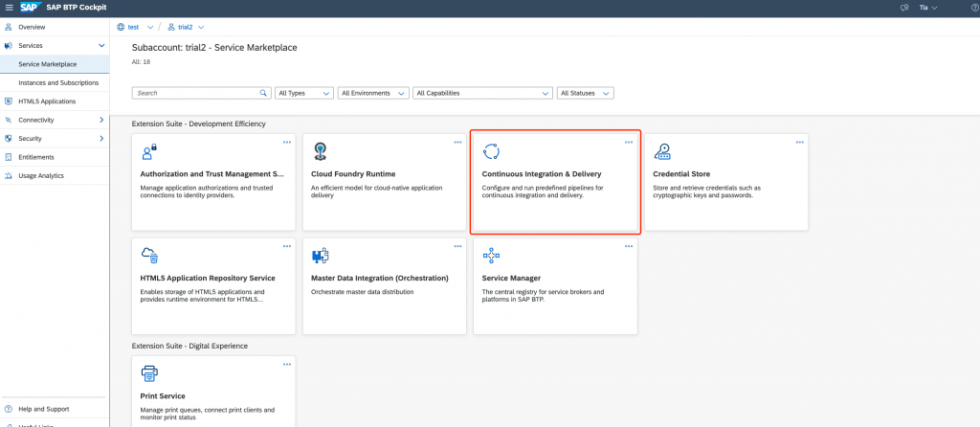This screenshot has height=427, width=980.
Task: Open actions menu for Cloud Foundry Runtime
Action: (457, 142)
